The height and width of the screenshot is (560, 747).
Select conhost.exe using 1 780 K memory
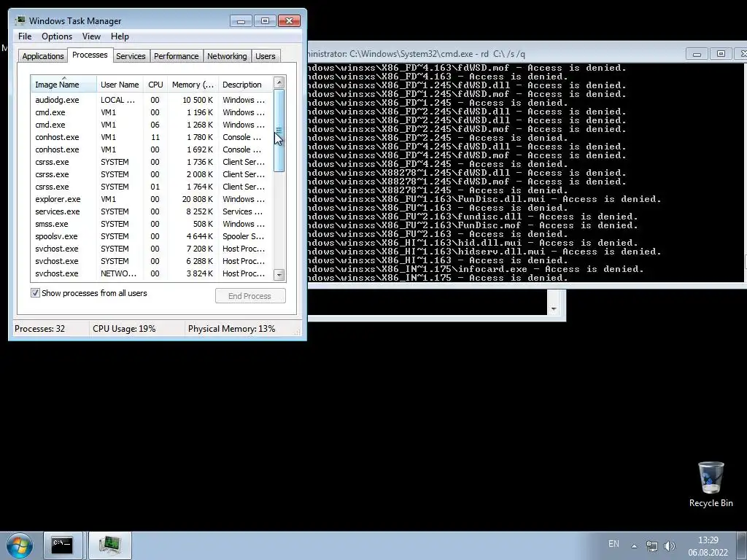pos(152,137)
